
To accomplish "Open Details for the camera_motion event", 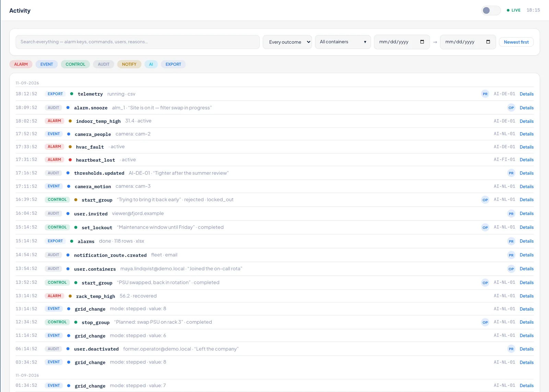I will 526,187.
